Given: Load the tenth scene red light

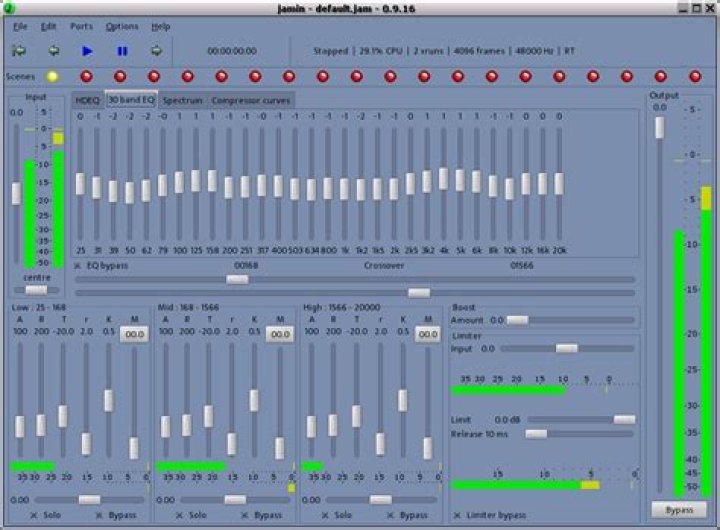Looking at the screenshot, I should coord(356,77).
